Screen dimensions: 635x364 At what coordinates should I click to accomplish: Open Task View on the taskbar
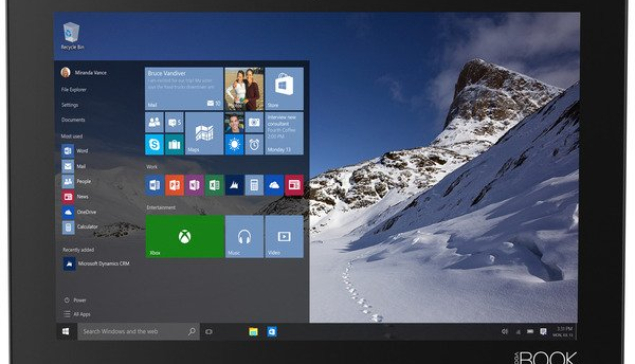click(209, 332)
